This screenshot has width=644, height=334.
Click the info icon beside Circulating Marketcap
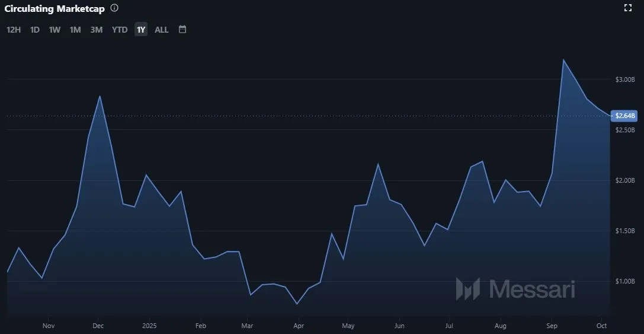[x=114, y=8]
